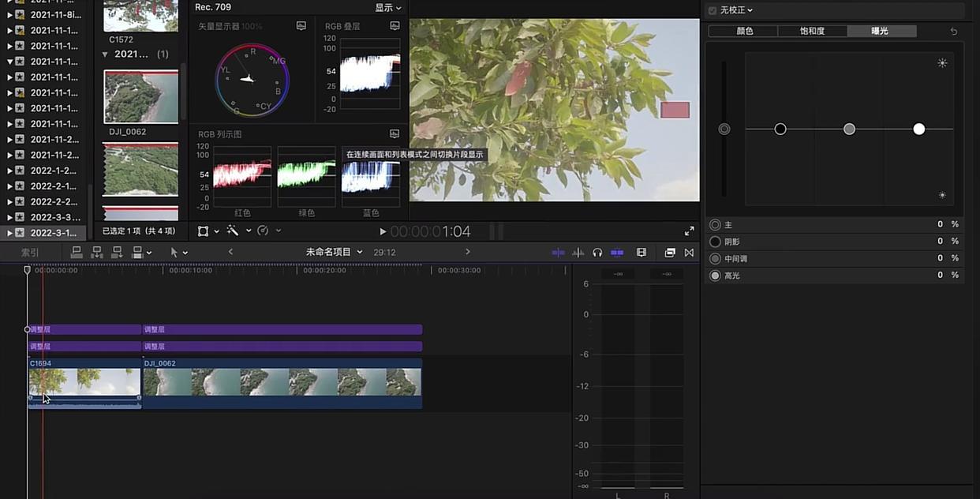This screenshot has height=499, width=980.
Task: Select the DJI_0062 browser thumbnail
Action: 140,98
